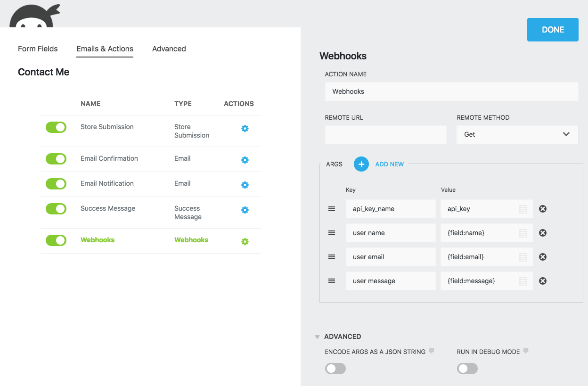This screenshot has height=386, width=588.
Task: Open Store Submission's gear settings
Action: (245, 128)
